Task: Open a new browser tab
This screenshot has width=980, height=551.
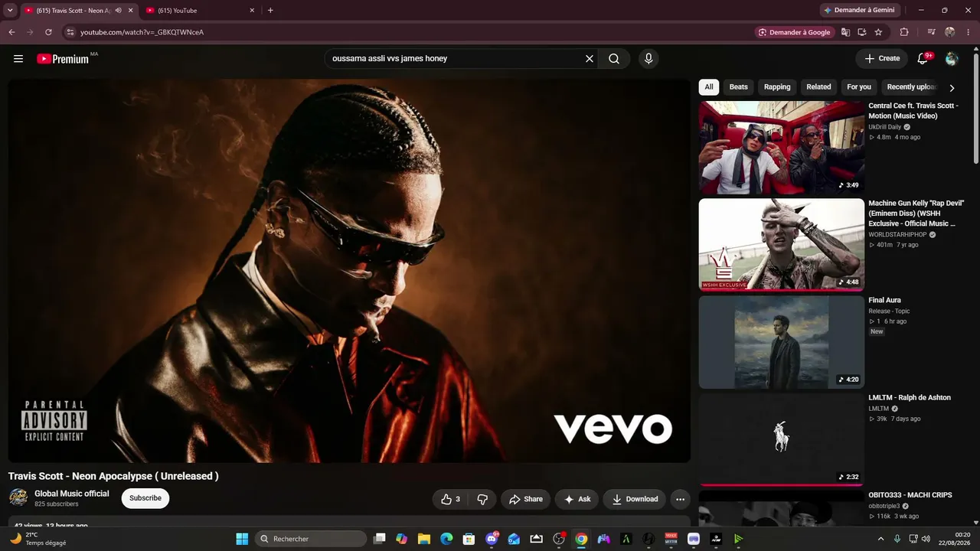Action: [270, 11]
